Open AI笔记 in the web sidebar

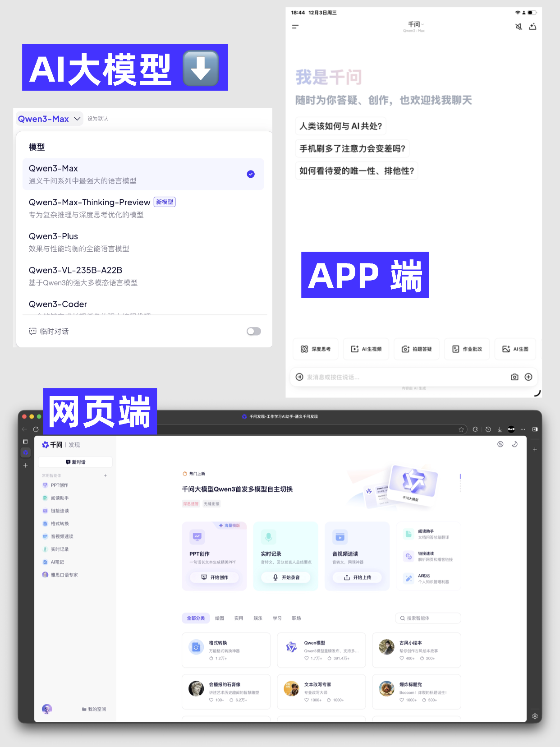pyautogui.click(x=53, y=562)
